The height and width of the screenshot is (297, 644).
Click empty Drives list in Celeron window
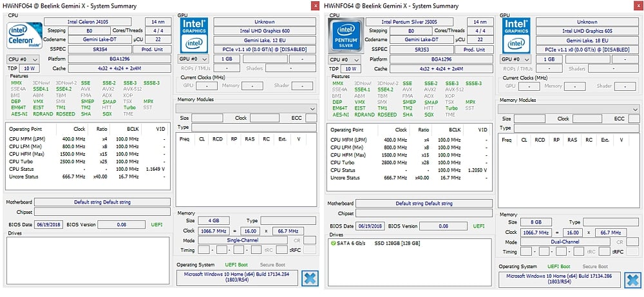click(88, 260)
